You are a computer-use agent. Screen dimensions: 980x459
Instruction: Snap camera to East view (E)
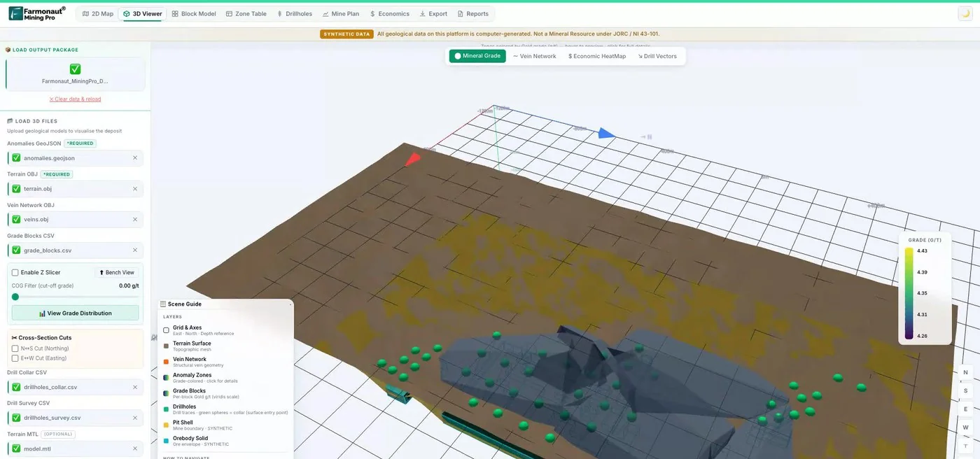(x=965, y=409)
